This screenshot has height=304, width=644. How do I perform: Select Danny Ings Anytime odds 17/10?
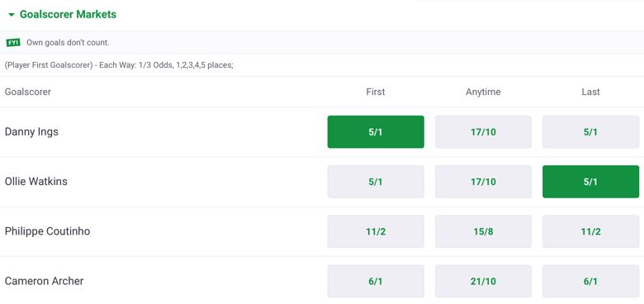pos(483,132)
